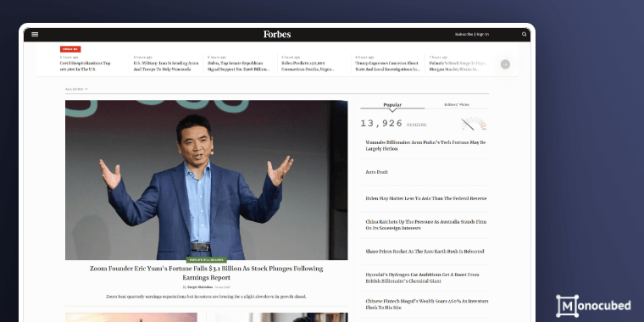Open Palantir's Stock Surge headline
The height and width of the screenshot is (322, 644).
458,67
